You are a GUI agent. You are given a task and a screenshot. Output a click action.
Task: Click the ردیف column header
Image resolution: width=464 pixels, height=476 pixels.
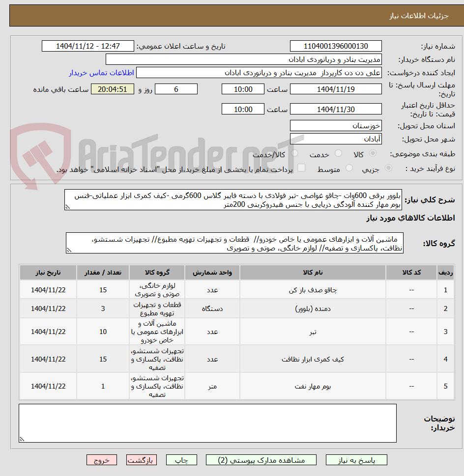click(x=445, y=272)
